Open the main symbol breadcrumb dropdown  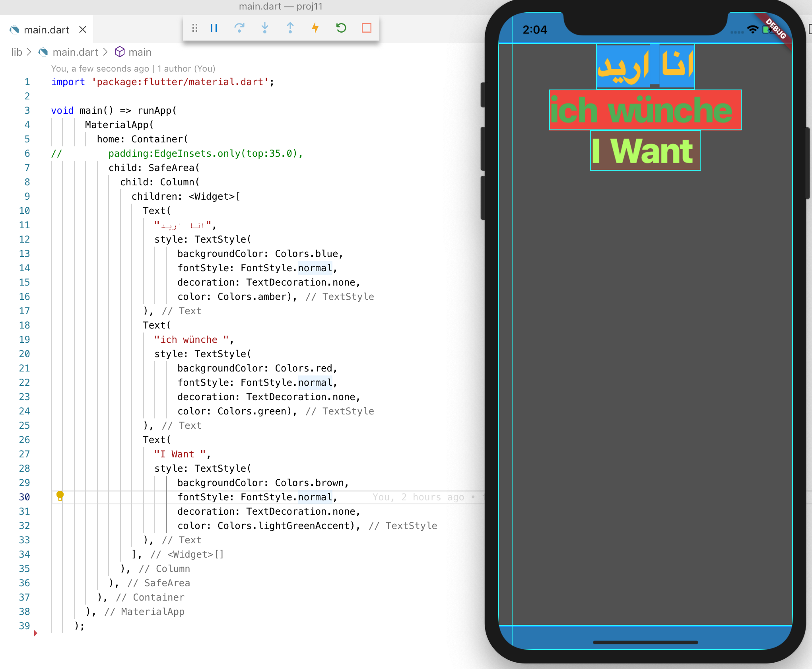(140, 52)
